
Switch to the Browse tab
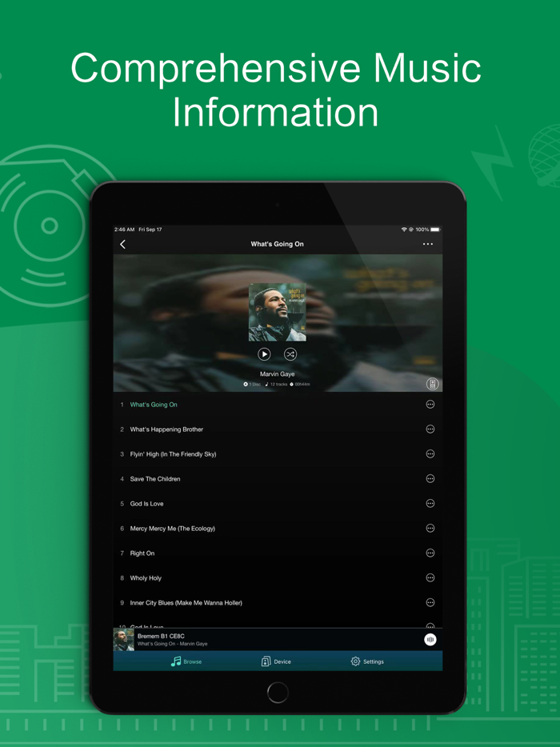click(186, 661)
